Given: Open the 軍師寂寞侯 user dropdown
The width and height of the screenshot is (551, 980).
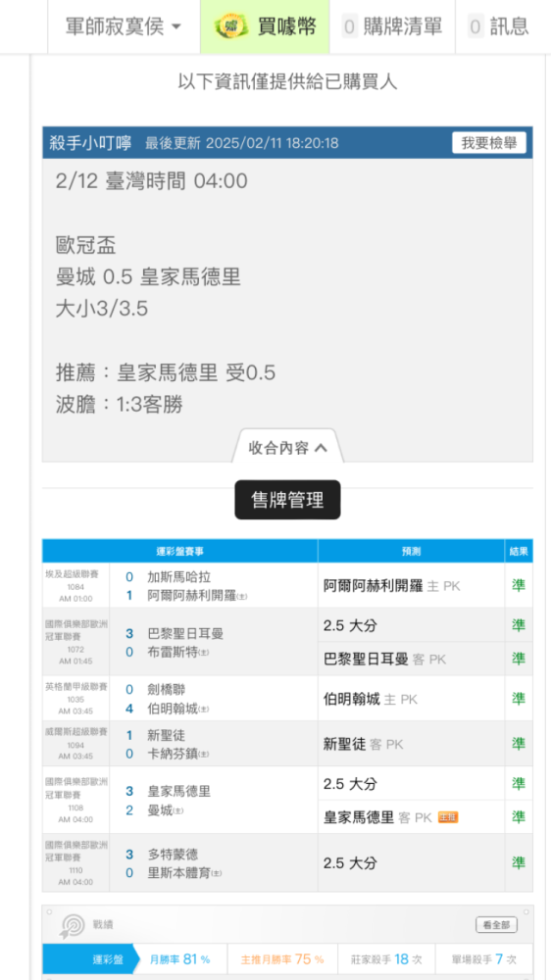Looking at the screenshot, I should 124,26.
